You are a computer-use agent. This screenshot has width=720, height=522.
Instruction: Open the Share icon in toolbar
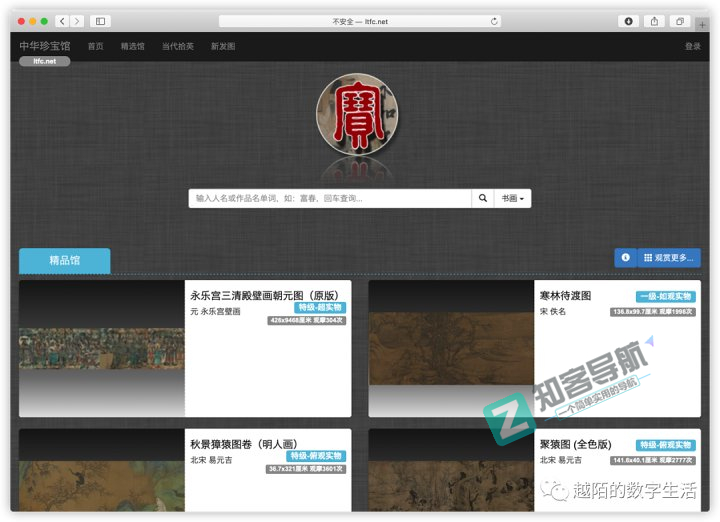[x=654, y=21]
